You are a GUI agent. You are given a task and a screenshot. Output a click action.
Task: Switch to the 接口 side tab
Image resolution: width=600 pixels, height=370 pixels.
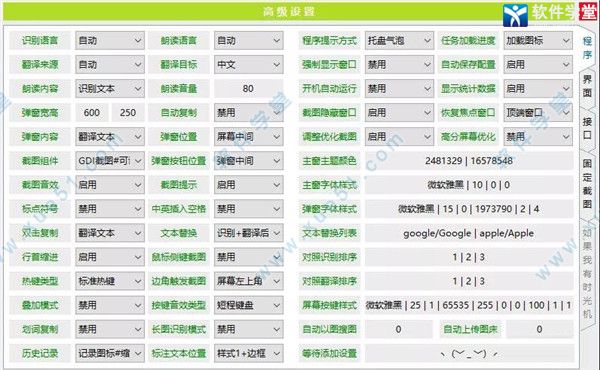[x=587, y=129]
